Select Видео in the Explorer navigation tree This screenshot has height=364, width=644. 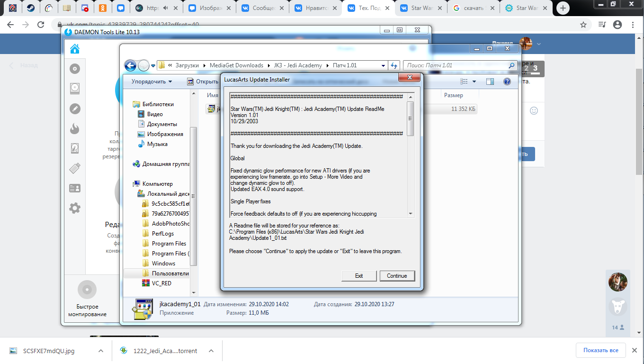click(151, 114)
